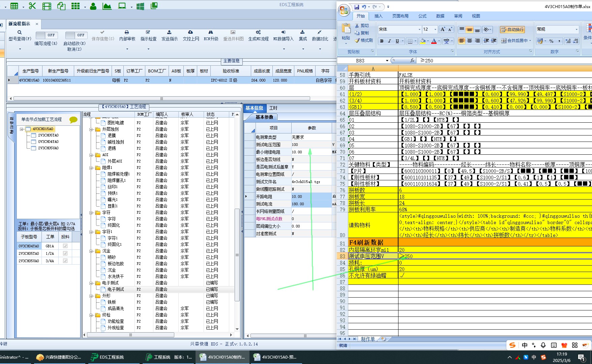
Task: Click the 文控上网 cloud icon
Action: (x=190, y=32)
